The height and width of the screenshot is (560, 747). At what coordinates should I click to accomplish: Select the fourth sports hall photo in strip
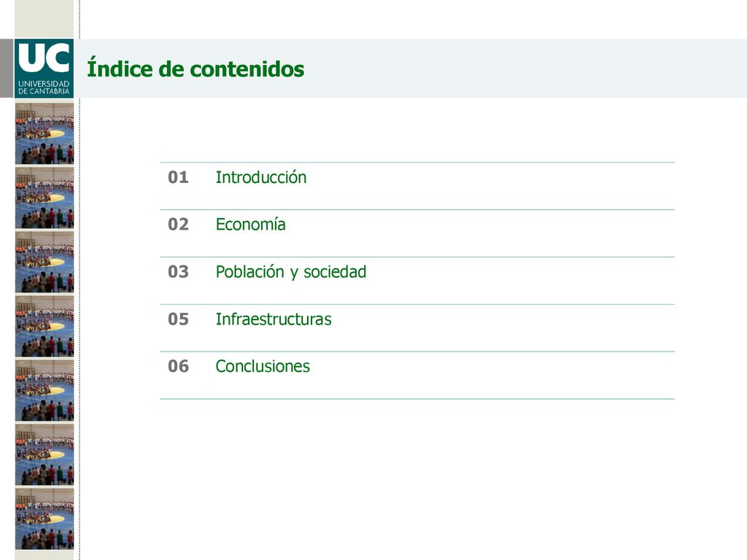(44, 326)
